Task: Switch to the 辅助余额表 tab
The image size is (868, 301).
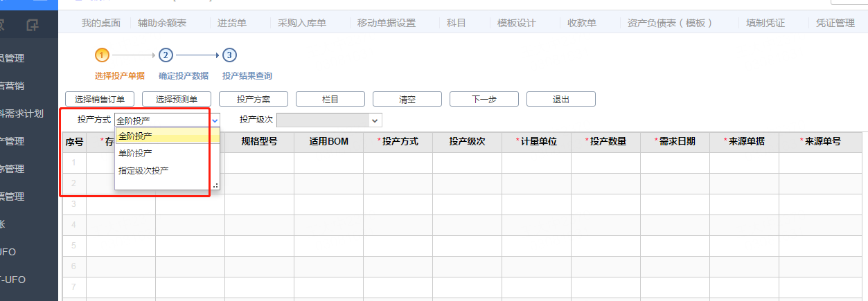Action: (x=162, y=23)
